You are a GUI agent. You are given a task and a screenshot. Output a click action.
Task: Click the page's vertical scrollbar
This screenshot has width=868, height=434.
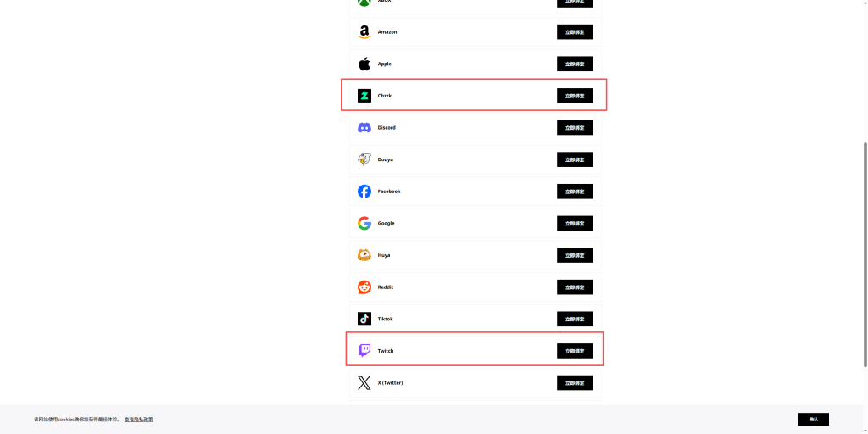click(865, 254)
